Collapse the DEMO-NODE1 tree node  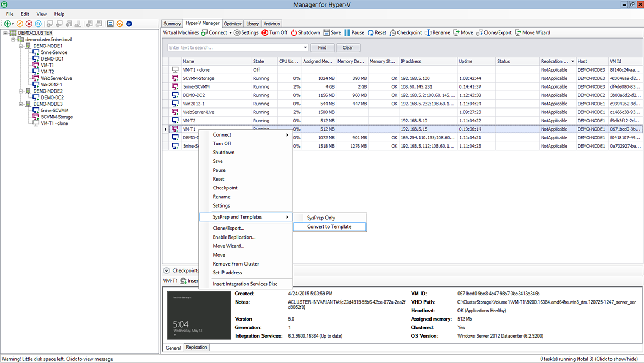point(21,46)
